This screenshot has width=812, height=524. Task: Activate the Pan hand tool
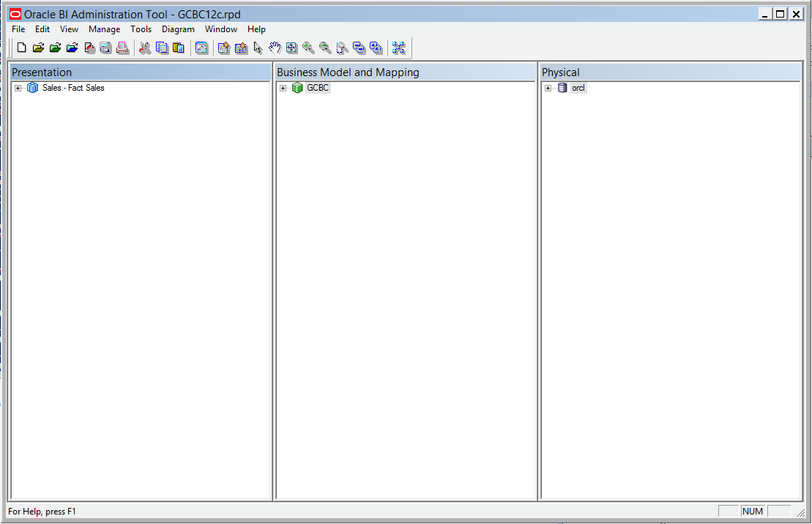click(x=275, y=48)
